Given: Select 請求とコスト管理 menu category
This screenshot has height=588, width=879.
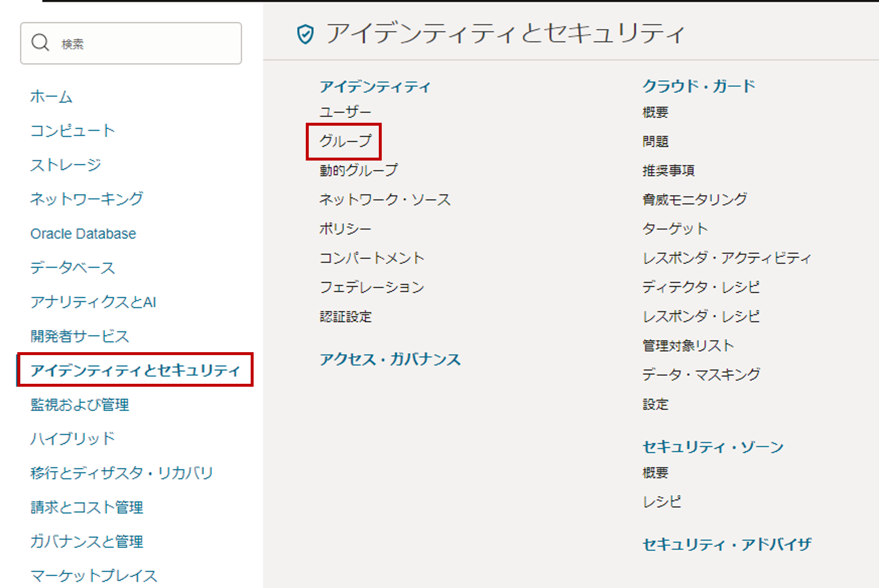Looking at the screenshot, I should pyautogui.click(x=87, y=507).
